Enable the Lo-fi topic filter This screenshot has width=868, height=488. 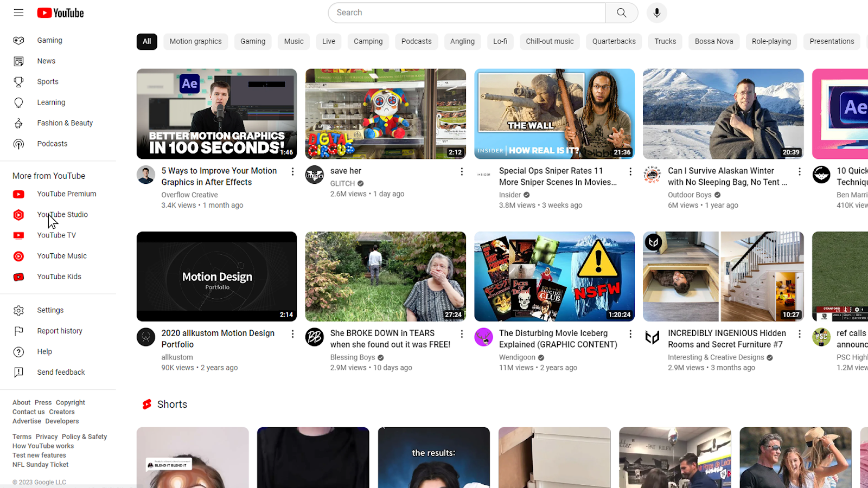tap(500, 41)
